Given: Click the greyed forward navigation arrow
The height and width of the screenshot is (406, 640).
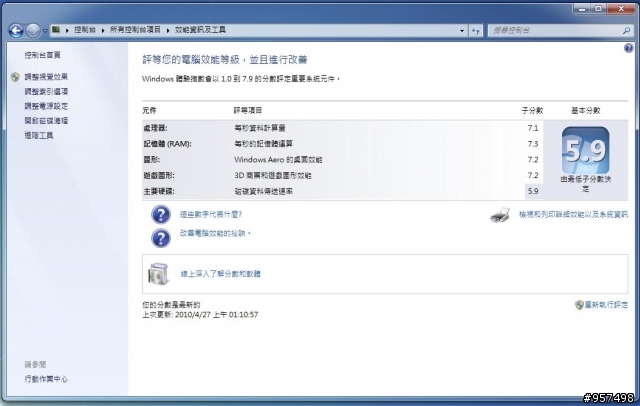Looking at the screenshot, I should (33, 30).
